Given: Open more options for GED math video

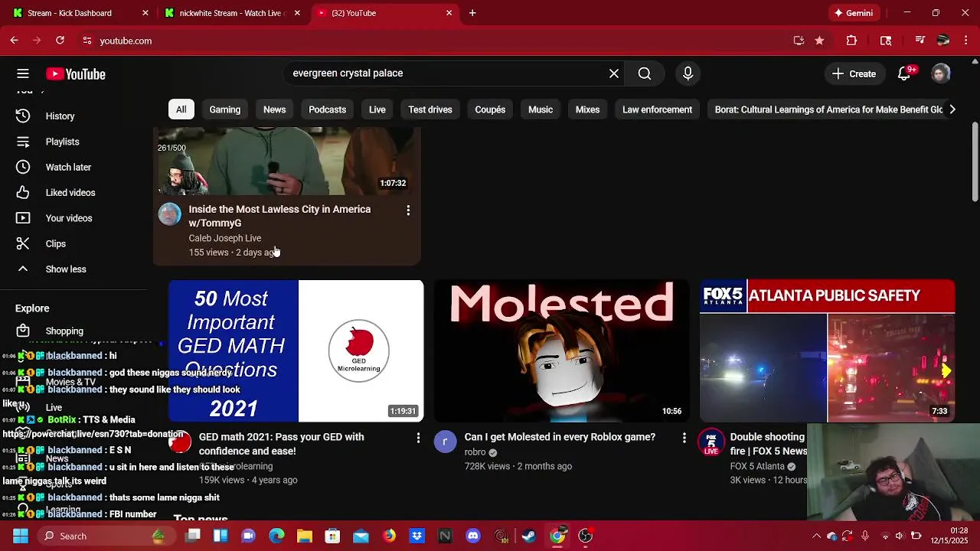Looking at the screenshot, I should 418,438.
